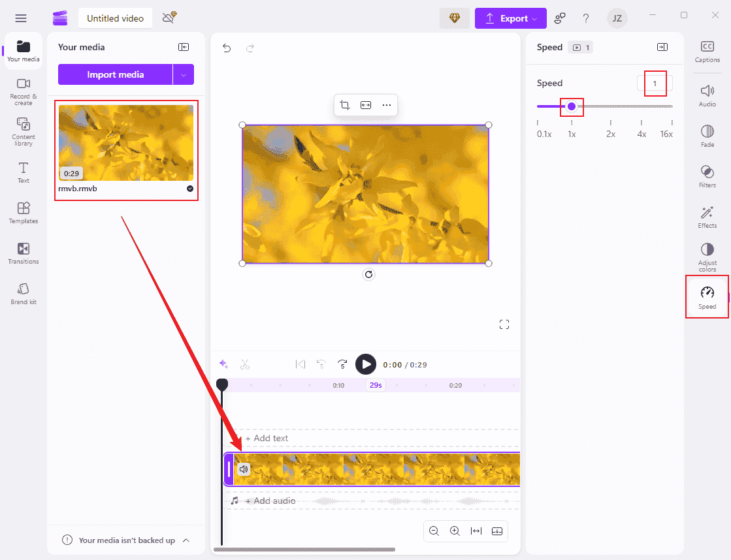Click the Import media button
This screenshot has height=560, width=731.
point(116,74)
